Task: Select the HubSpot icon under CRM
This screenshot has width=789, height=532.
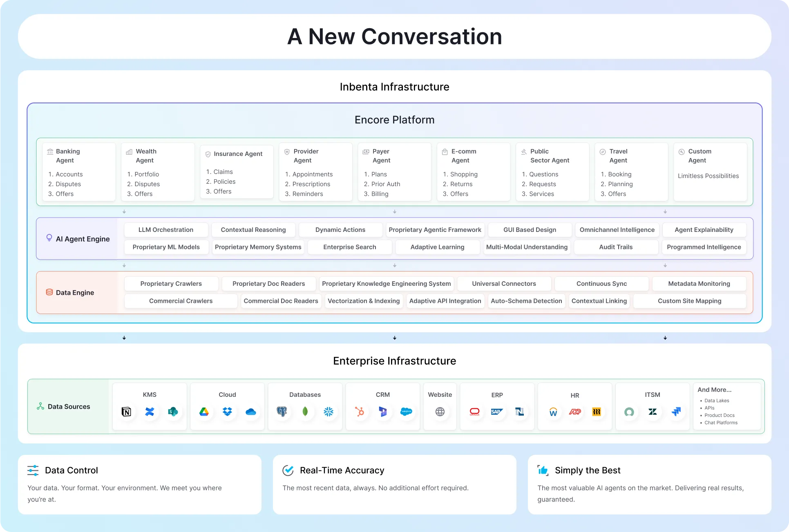Action: [x=360, y=412]
